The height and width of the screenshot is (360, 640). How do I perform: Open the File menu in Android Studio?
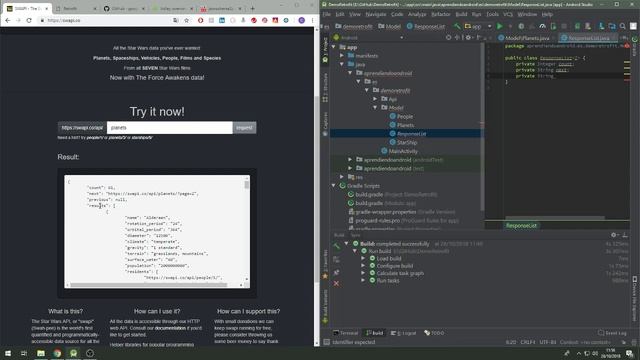coord(327,14)
